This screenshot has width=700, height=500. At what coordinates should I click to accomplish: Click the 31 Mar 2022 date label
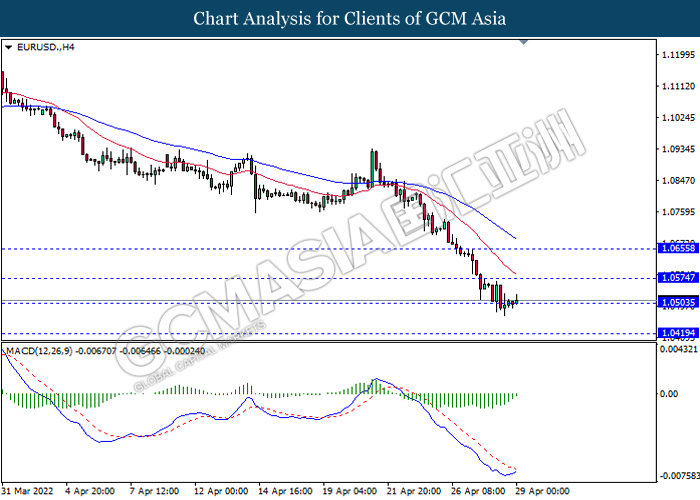[27, 491]
